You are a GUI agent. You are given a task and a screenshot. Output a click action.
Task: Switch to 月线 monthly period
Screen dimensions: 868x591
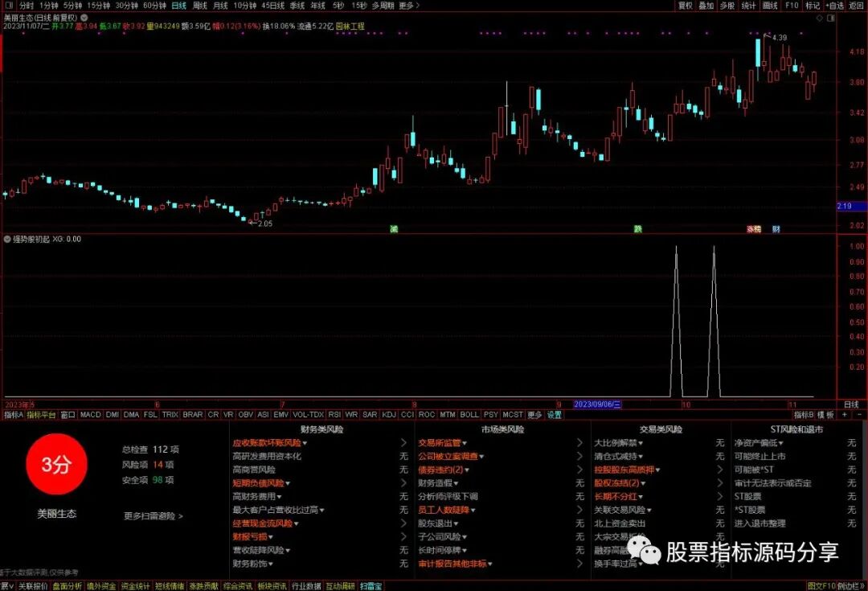pos(220,6)
